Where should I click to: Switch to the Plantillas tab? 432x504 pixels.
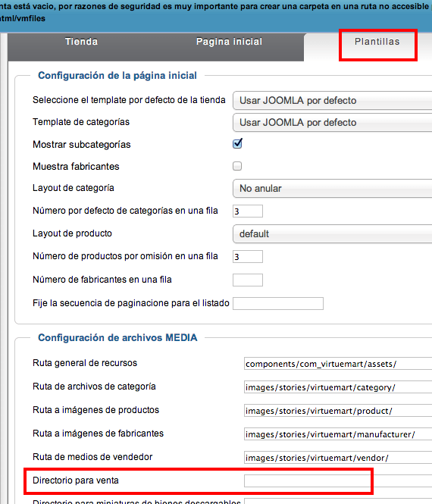click(x=377, y=42)
